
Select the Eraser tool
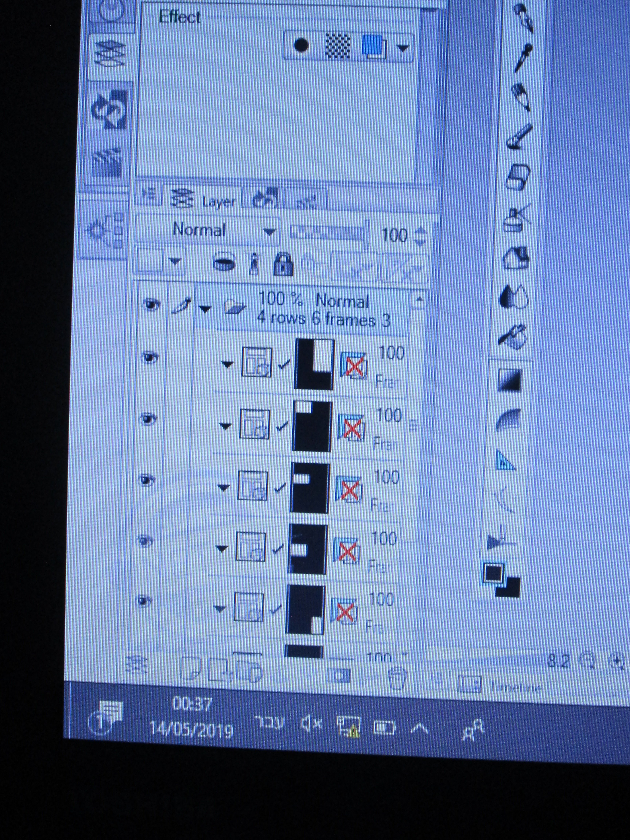pyautogui.click(x=518, y=177)
